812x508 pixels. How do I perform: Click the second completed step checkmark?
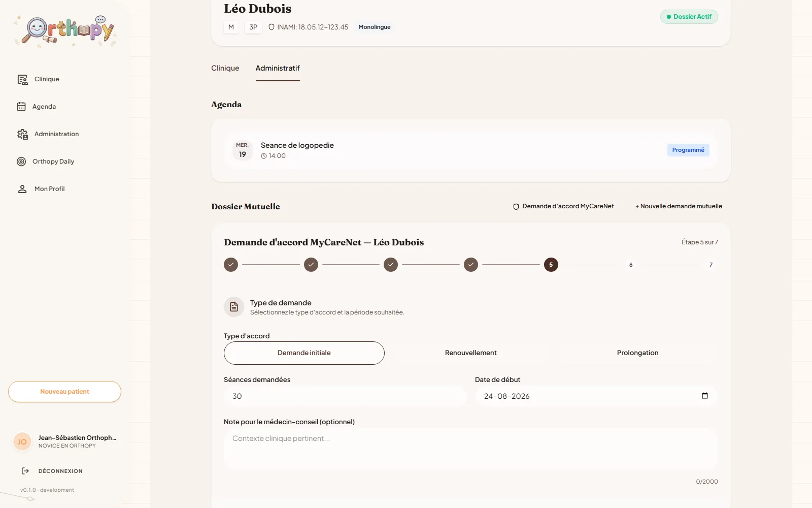tap(311, 265)
